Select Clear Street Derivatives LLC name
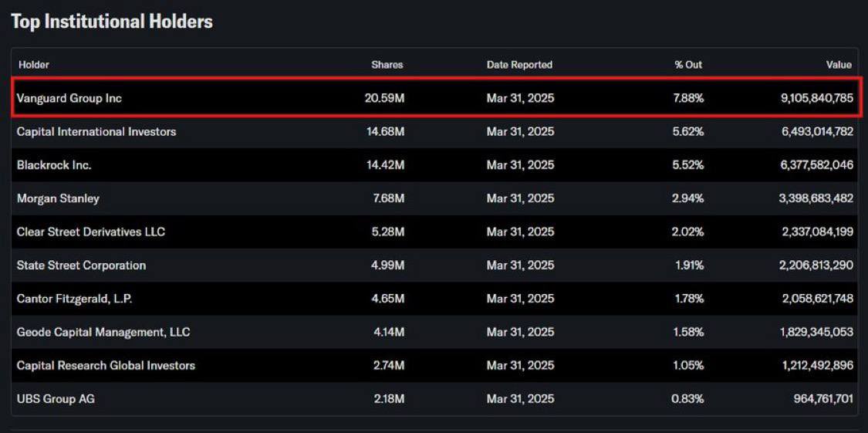868x433 pixels. tap(91, 232)
